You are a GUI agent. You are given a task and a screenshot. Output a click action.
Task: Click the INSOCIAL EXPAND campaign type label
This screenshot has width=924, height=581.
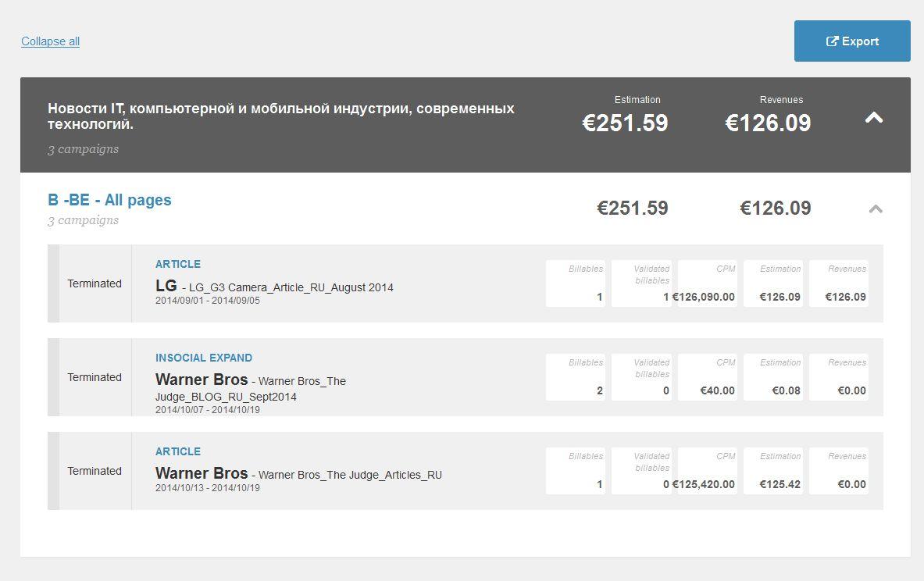click(x=204, y=358)
